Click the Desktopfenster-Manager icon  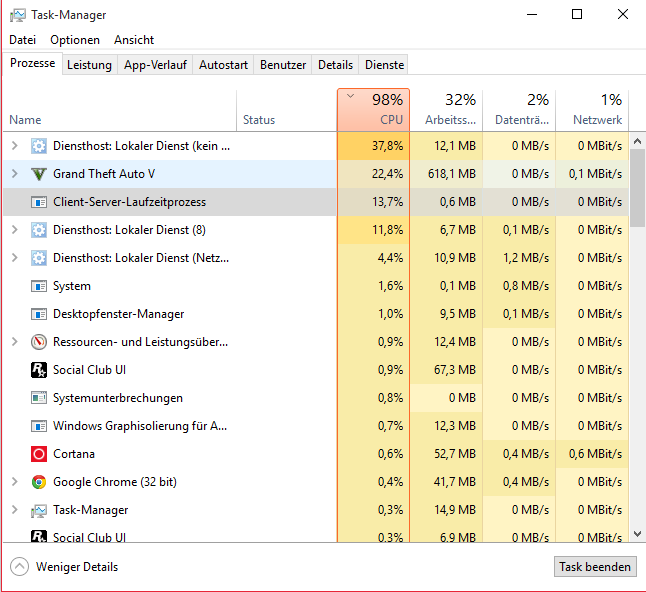click(x=39, y=314)
